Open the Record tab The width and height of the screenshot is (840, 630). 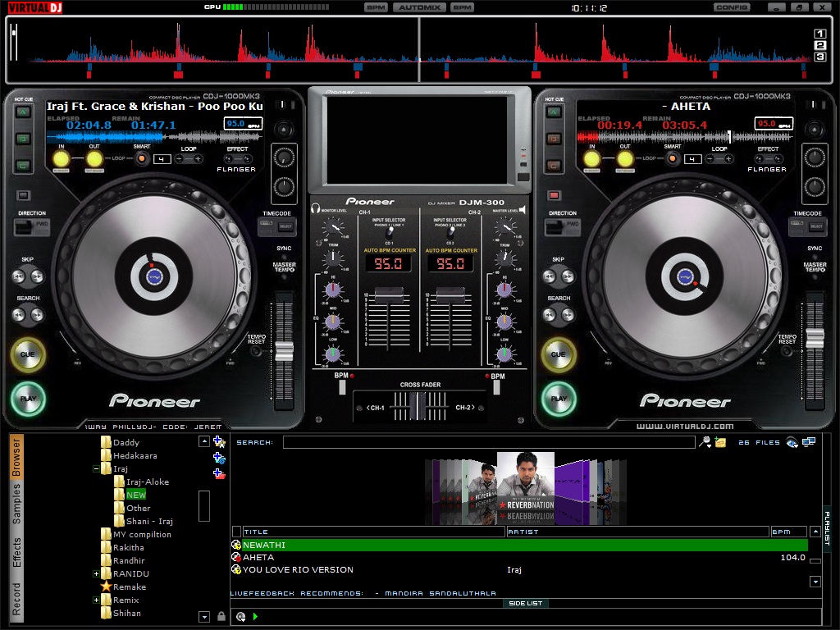[16, 599]
